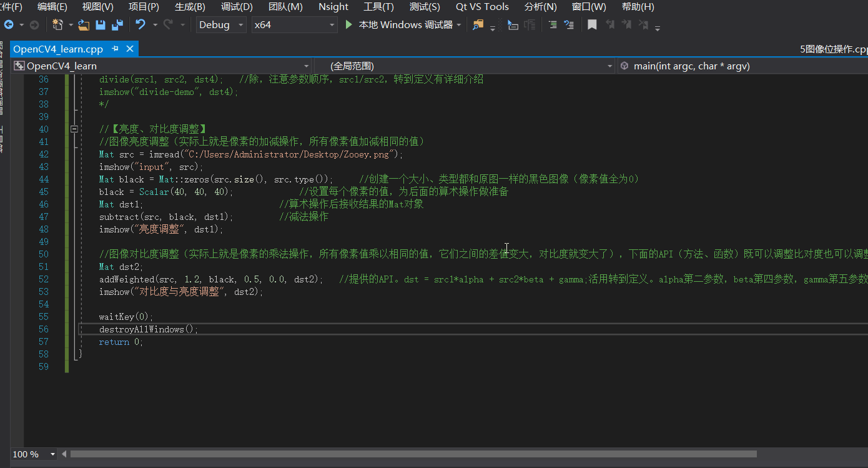Click the Navigate Backward arrow icon
The width and height of the screenshot is (868, 468).
pos(9,25)
